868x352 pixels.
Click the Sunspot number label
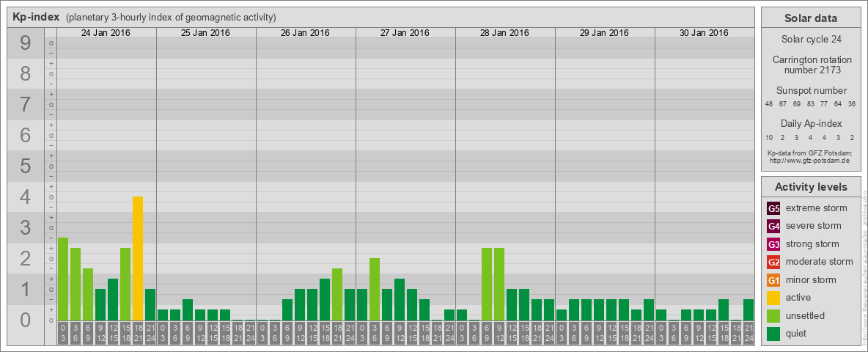tap(812, 91)
